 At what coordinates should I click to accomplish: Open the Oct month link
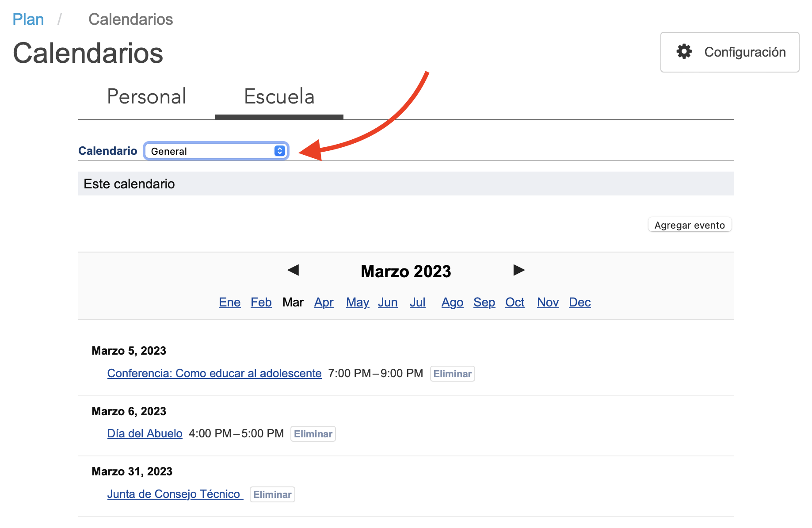click(515, 302)
